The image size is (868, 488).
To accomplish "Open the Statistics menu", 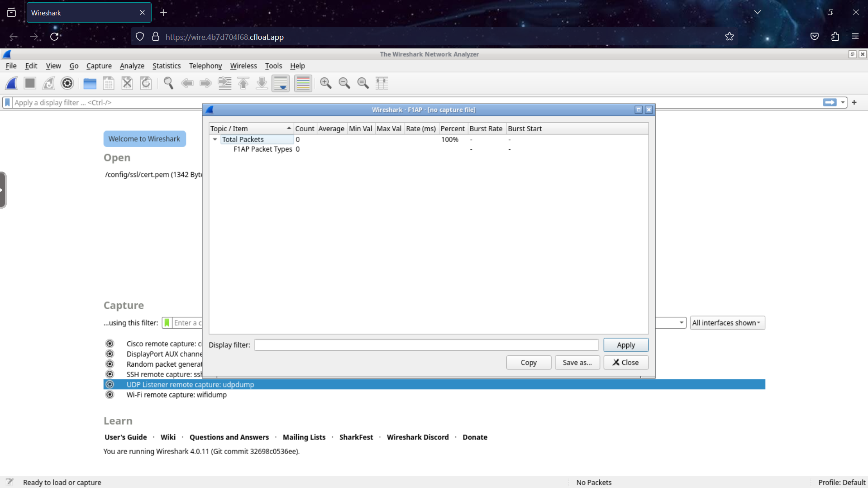I will (x=166, y=66).
